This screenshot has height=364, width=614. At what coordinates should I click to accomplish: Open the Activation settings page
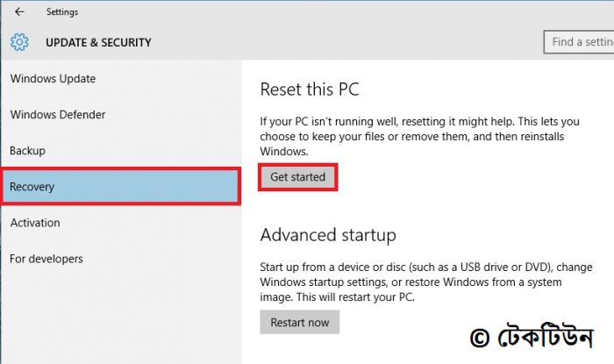click(x=35, y=223)
